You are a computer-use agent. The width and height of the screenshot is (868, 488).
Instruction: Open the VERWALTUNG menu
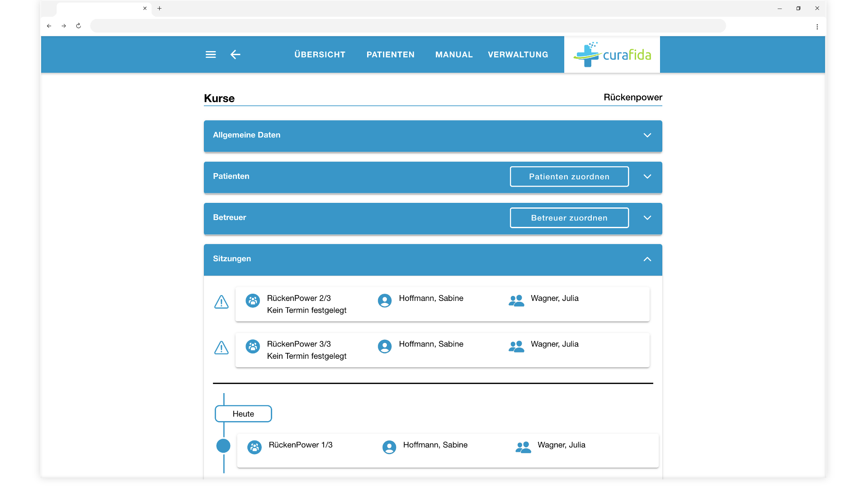click(518, 55)
